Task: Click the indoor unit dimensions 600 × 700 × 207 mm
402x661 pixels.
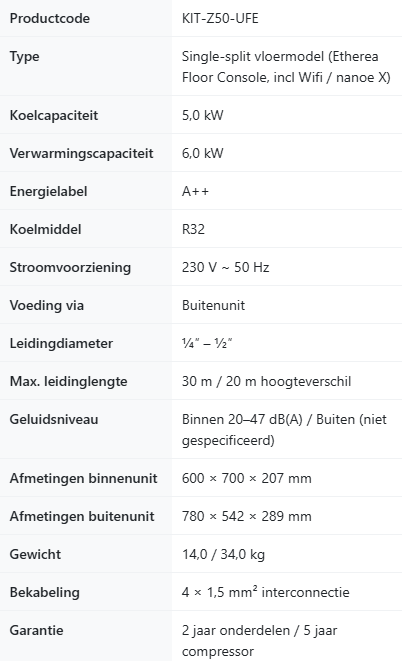Action: (x=247, y=478)
